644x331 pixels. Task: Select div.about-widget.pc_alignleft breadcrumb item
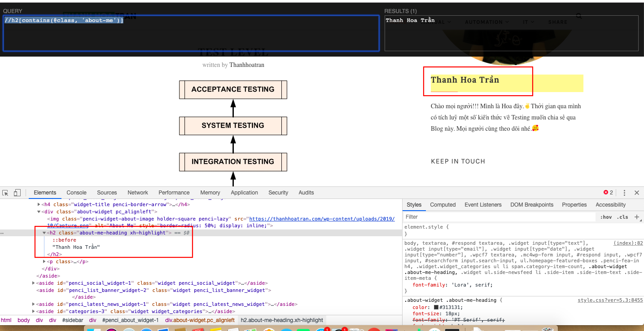pos(200,320)
